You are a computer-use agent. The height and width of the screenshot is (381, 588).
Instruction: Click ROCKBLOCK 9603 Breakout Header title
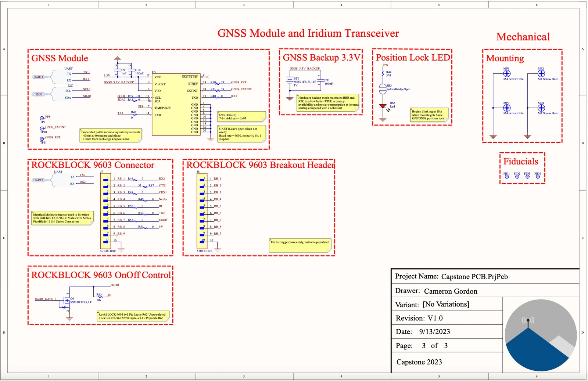point(261,165)
